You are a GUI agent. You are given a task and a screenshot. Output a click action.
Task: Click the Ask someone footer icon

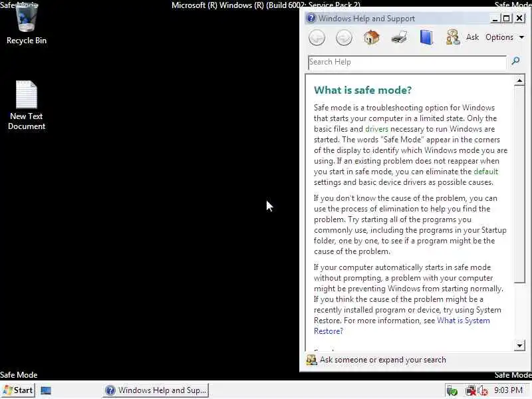pyautogui.click(x=311, y=360)
